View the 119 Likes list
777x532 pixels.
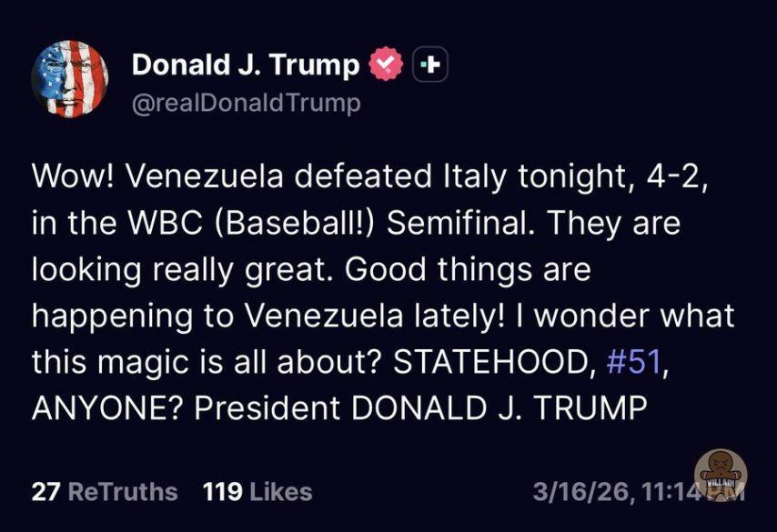257,492
